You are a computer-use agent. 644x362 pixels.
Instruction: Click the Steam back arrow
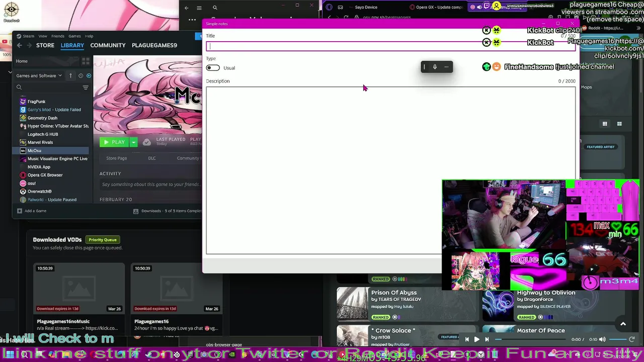click(20, 45)
